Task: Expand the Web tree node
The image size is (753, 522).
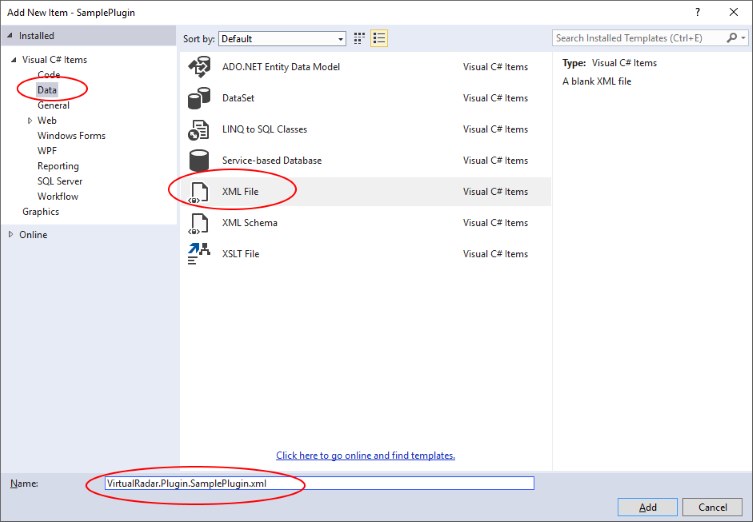Action: click(29, 120)
